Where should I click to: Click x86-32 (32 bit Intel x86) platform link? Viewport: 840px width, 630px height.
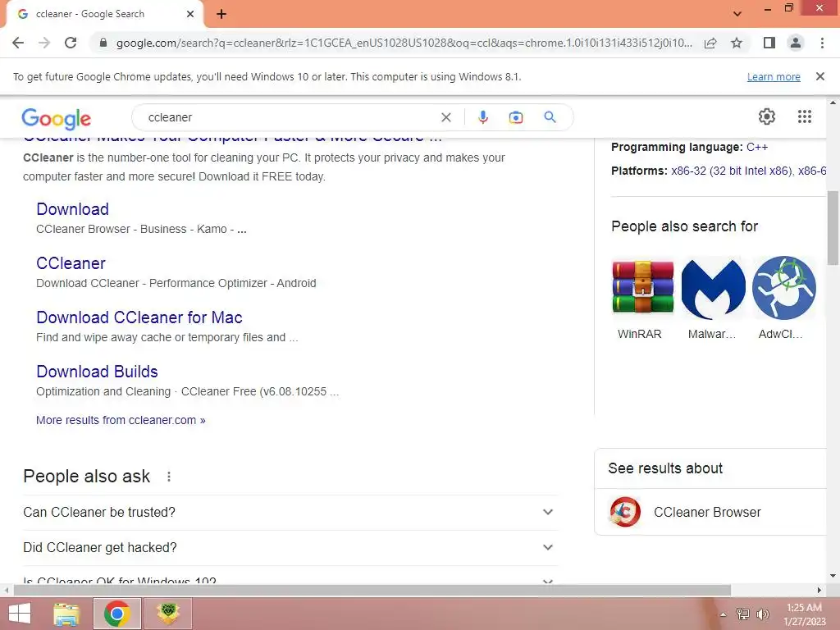pos(731,171)
